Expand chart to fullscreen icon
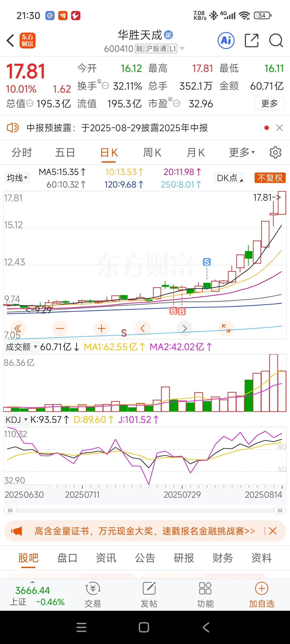 coord(226,328)
